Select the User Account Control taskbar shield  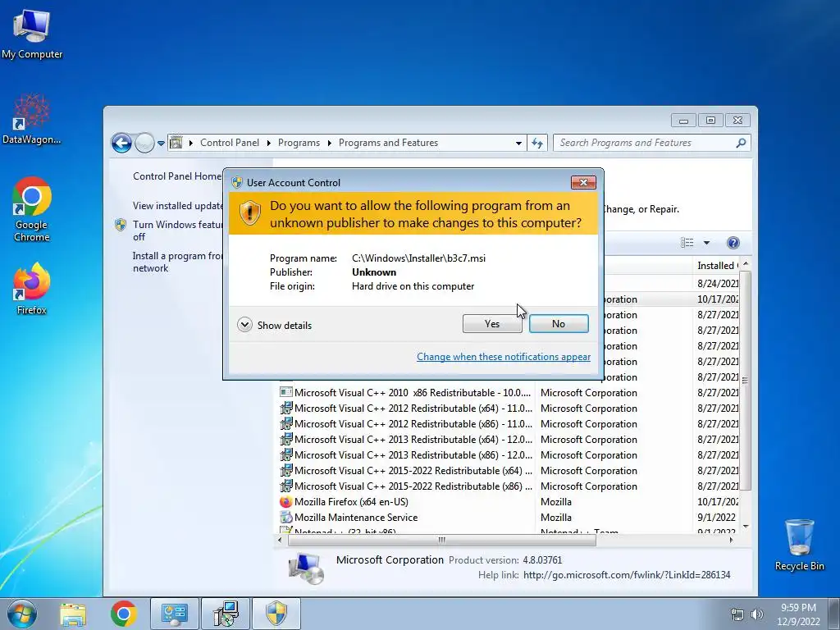[x=276, y=614]
